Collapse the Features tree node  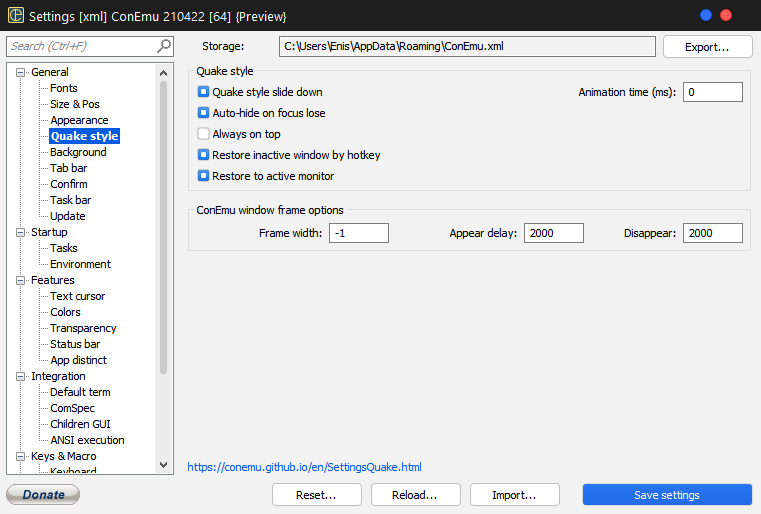pos(20,281)
